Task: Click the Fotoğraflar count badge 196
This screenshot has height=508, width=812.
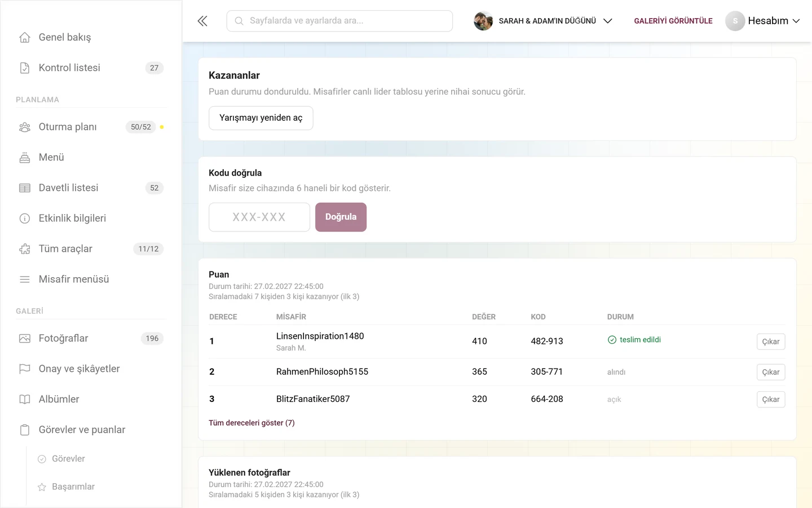Action: (152, 339)
